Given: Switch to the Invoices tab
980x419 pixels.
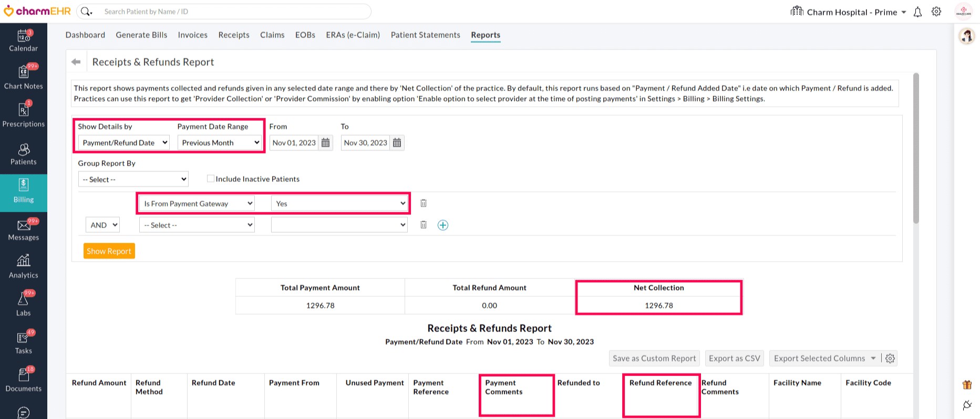Looking at the screenshot, I should (x=192, y=35).
